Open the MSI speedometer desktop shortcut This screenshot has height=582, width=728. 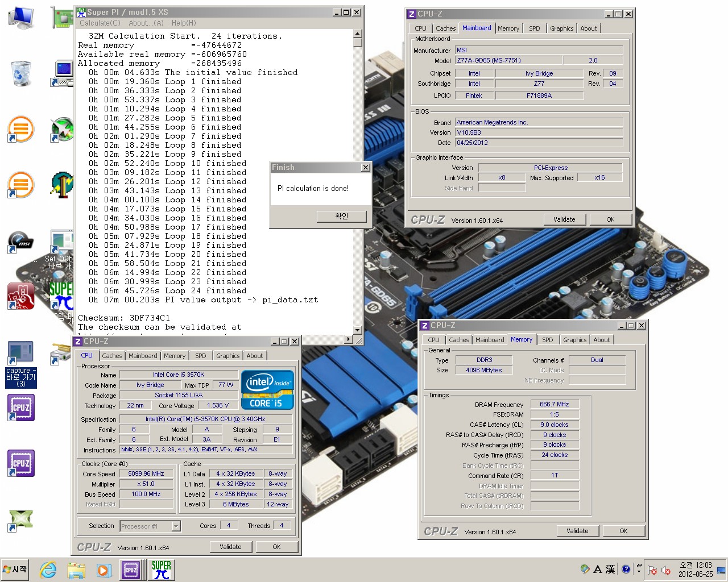click(21, 242)
